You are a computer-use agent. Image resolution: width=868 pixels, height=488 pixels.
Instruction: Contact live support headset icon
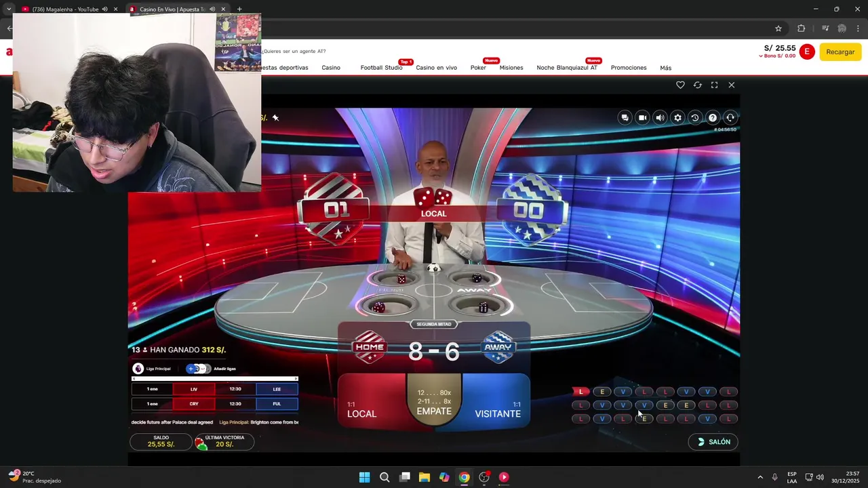[730, 118]
